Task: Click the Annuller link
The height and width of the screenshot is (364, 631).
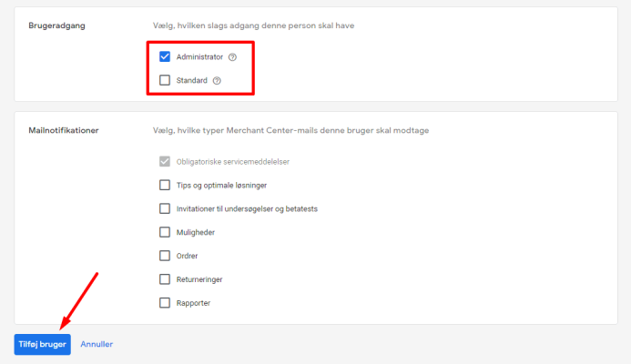Action: [x=97, y=344]
